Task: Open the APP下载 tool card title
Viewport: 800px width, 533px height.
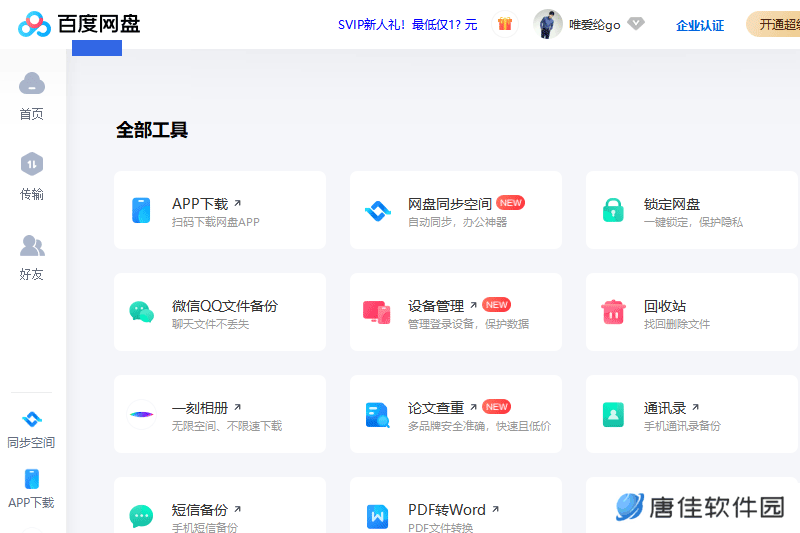Action: (200, 204)
